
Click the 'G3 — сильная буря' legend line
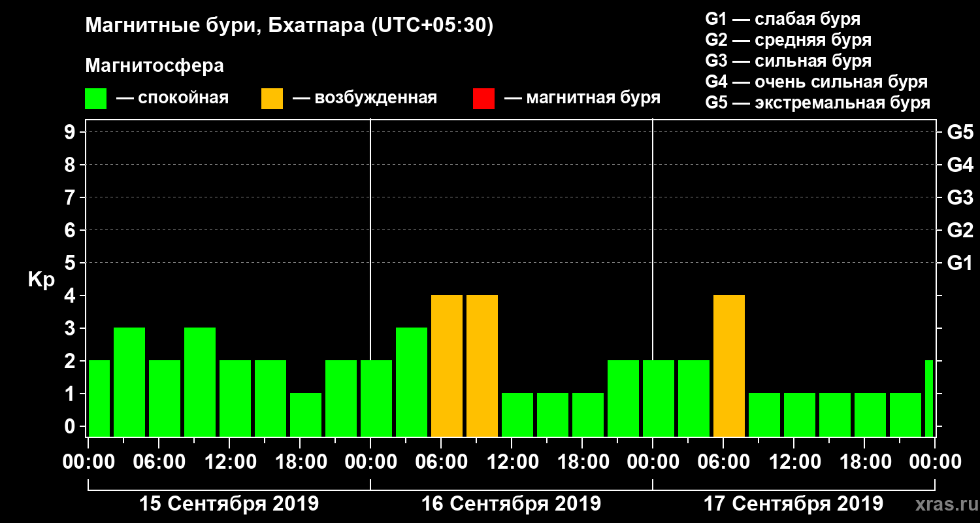point(788,61)
